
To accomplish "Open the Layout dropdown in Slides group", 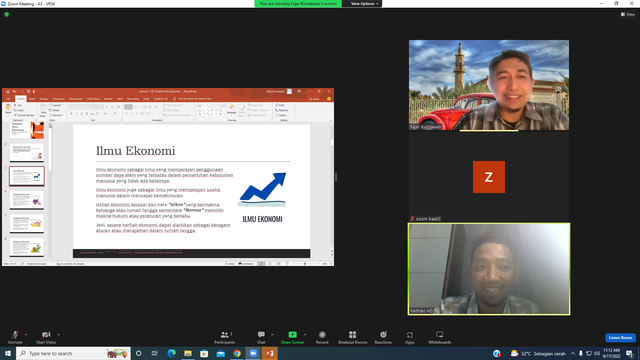I will (56, 105).
